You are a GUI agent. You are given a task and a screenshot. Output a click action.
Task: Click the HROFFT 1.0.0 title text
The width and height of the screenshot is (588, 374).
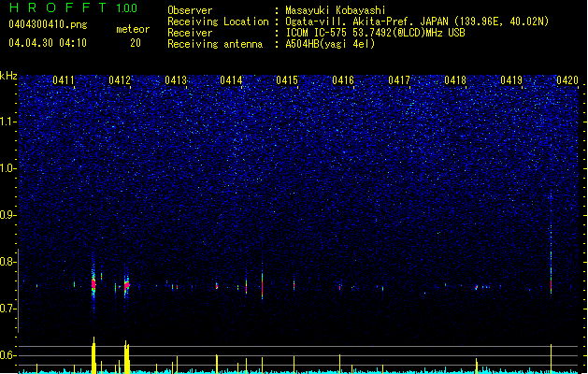point(73,7)
